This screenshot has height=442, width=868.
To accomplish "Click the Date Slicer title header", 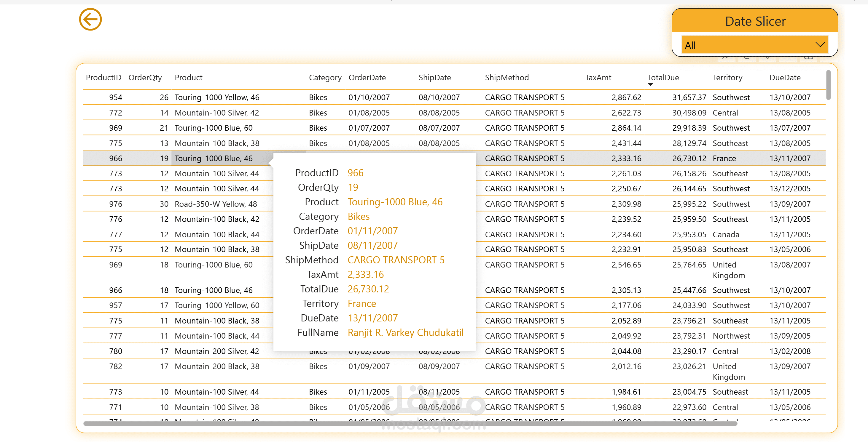I will 755,21.
